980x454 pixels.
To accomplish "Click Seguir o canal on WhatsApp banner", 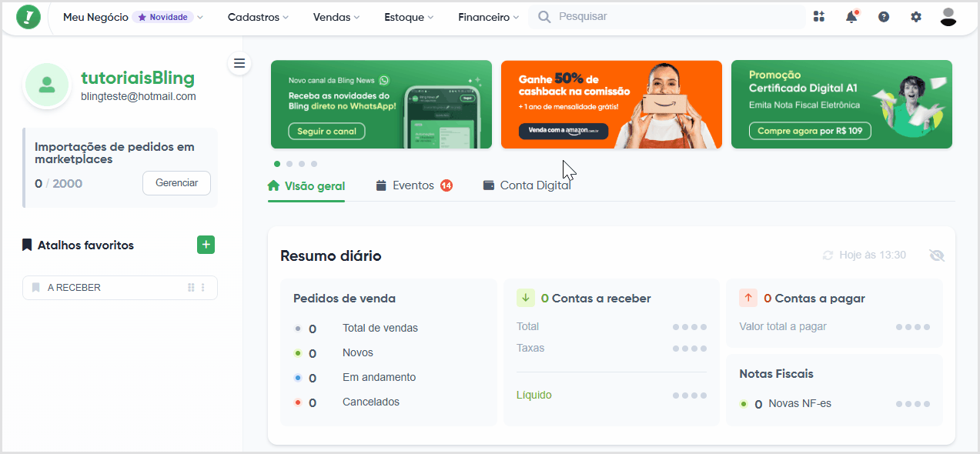I will 326,131.
